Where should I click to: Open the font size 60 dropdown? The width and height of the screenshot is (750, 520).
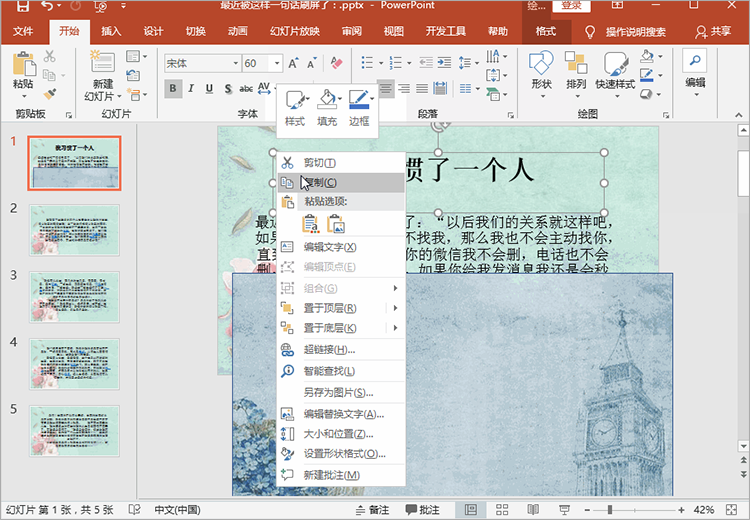click(x=276, y=63)
